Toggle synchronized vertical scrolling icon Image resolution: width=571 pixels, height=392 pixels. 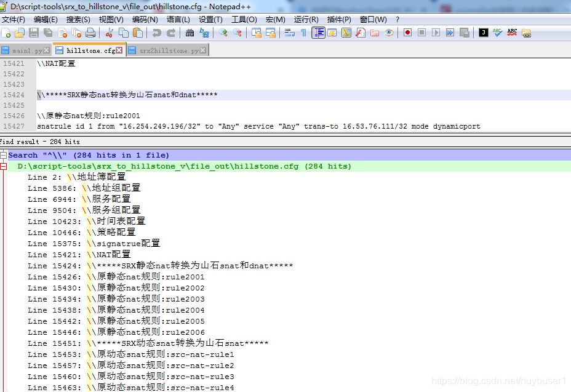tap(257, 33)
